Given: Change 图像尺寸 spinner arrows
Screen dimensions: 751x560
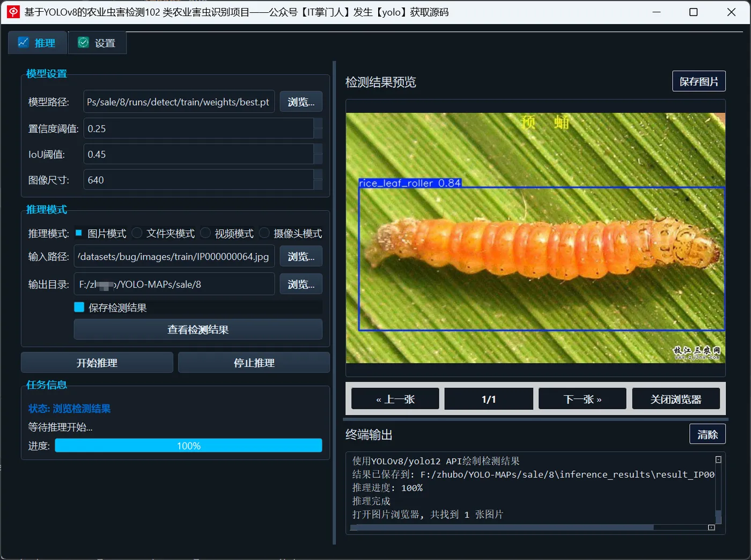Looking at the screenshot, I should pyautogui.click(x=318, y=180).
